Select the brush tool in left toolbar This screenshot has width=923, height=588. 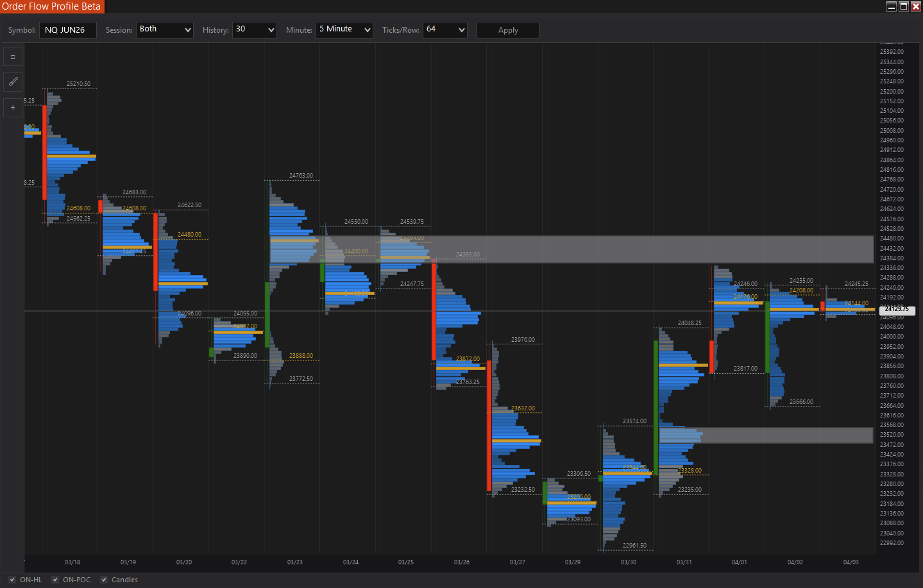tap(13, 82)
